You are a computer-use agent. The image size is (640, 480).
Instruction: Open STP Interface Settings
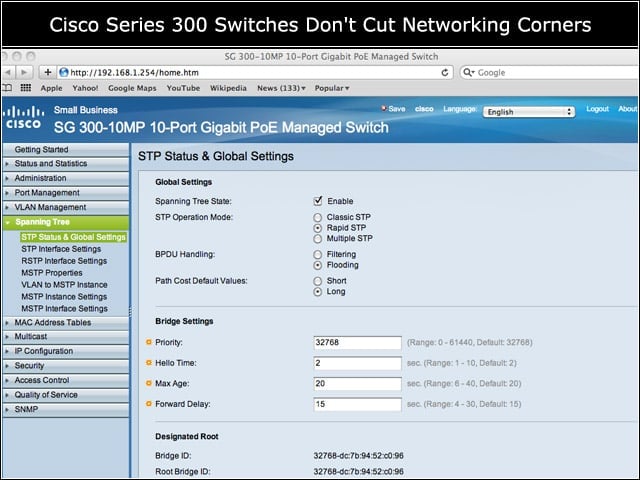point(61,249)
